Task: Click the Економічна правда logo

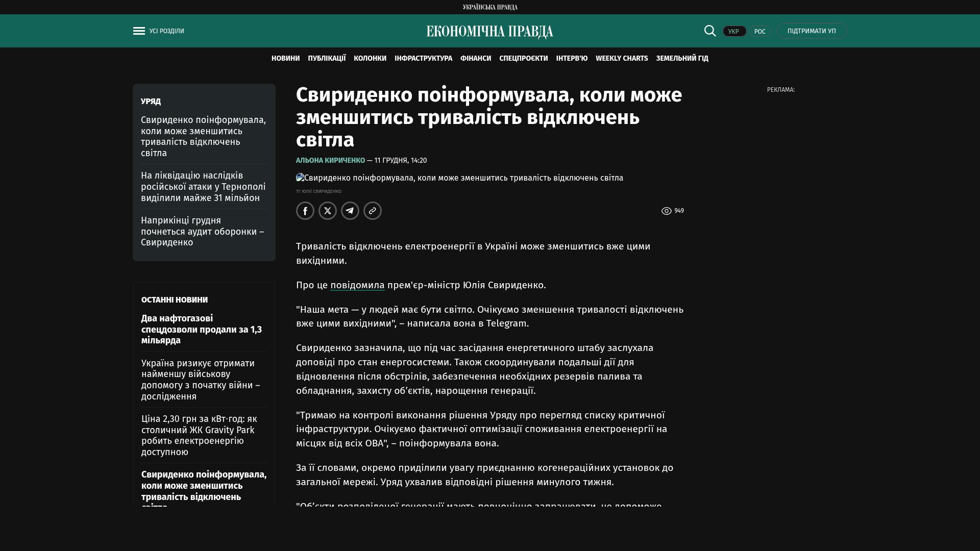Action: tap(489, 32)
